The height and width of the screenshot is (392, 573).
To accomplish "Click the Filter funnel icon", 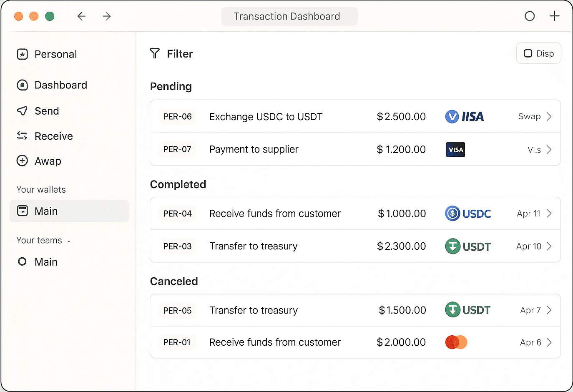I will pyautogui.click(x=155, y=53).
